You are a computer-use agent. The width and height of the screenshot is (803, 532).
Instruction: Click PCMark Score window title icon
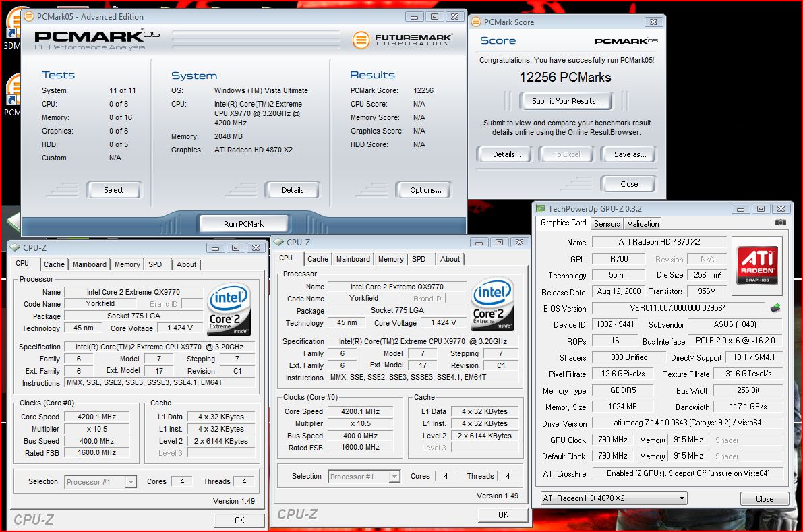coord(476,22)
